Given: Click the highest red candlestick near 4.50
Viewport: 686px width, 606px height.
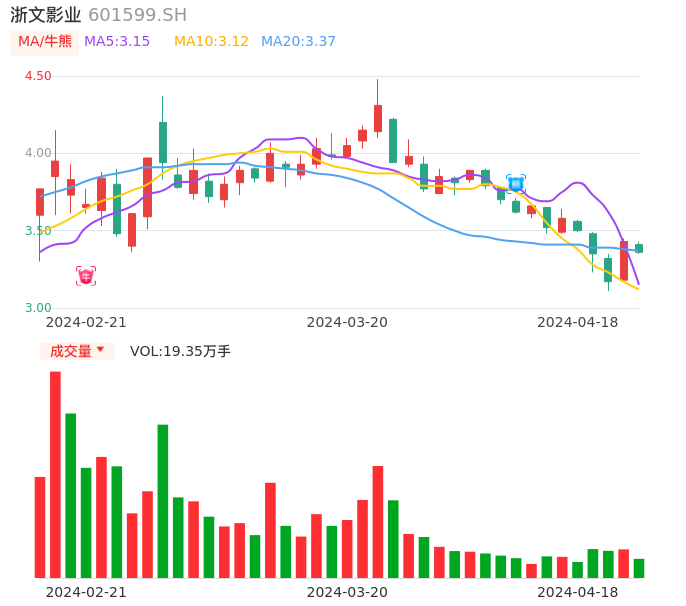Looking at the screenshot, I should click(x=378, y=118).
